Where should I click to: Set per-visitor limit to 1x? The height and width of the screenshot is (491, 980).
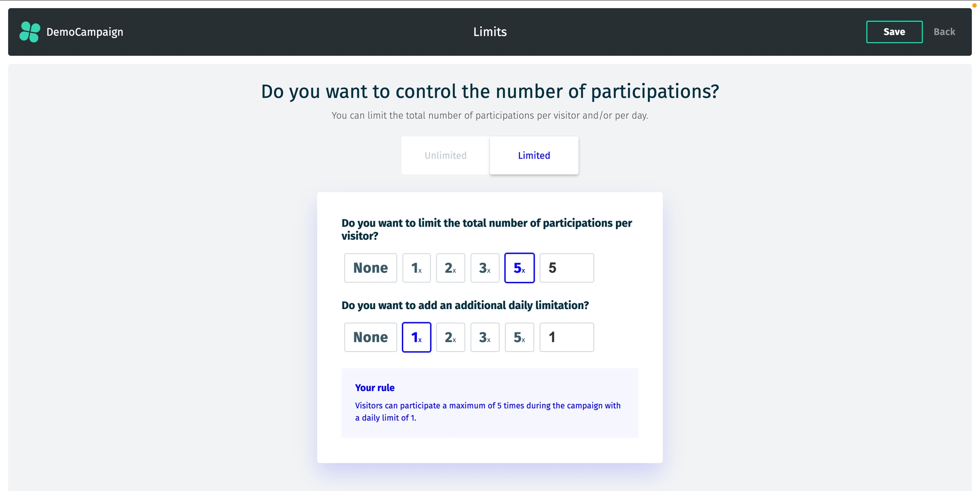click(x=416, y=268)
